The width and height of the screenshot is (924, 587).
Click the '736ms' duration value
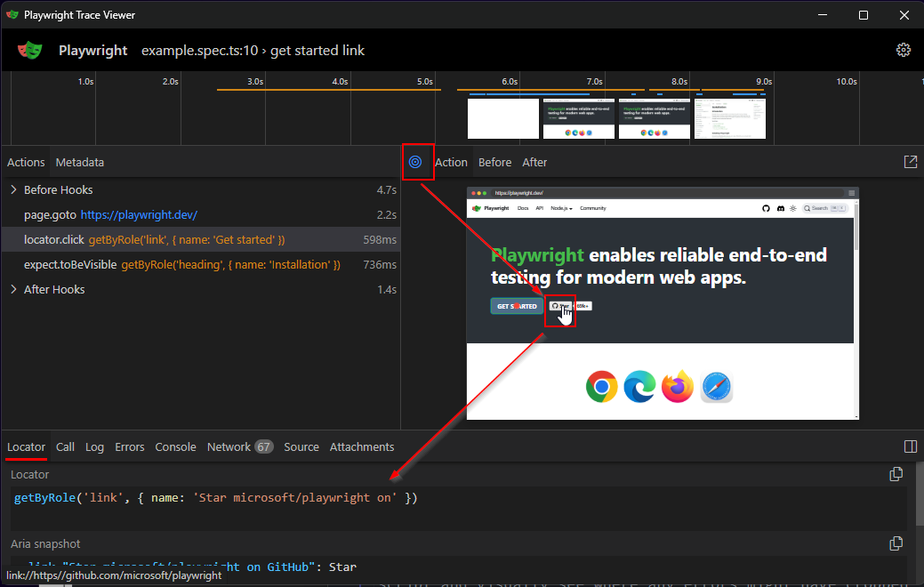[x=380, y=265]
